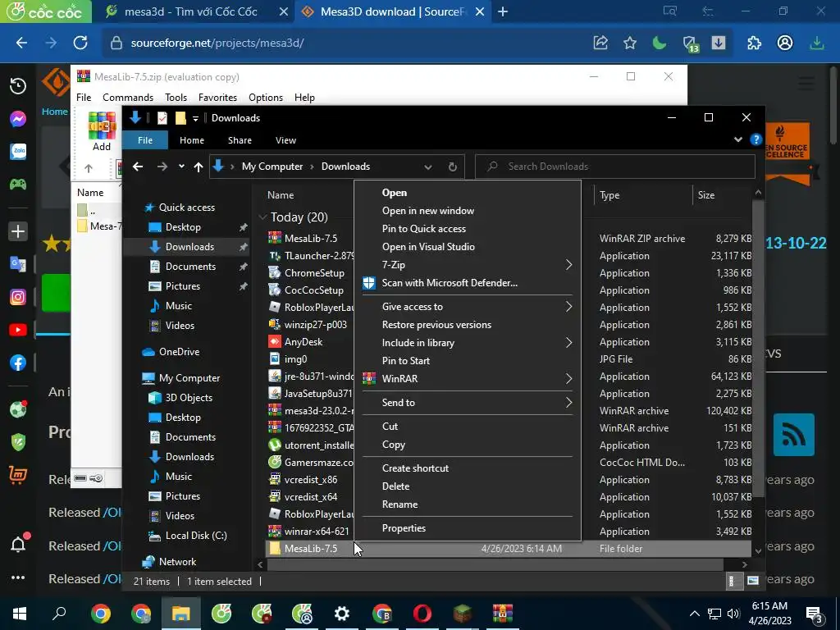Expand the 7-Zip submenu

coord(467,265)
